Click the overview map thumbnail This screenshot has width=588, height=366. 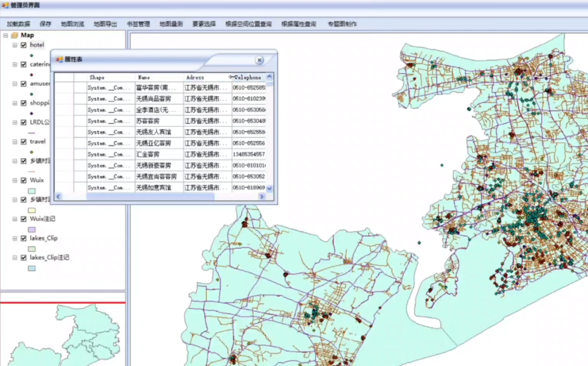(x=63, y=334)
